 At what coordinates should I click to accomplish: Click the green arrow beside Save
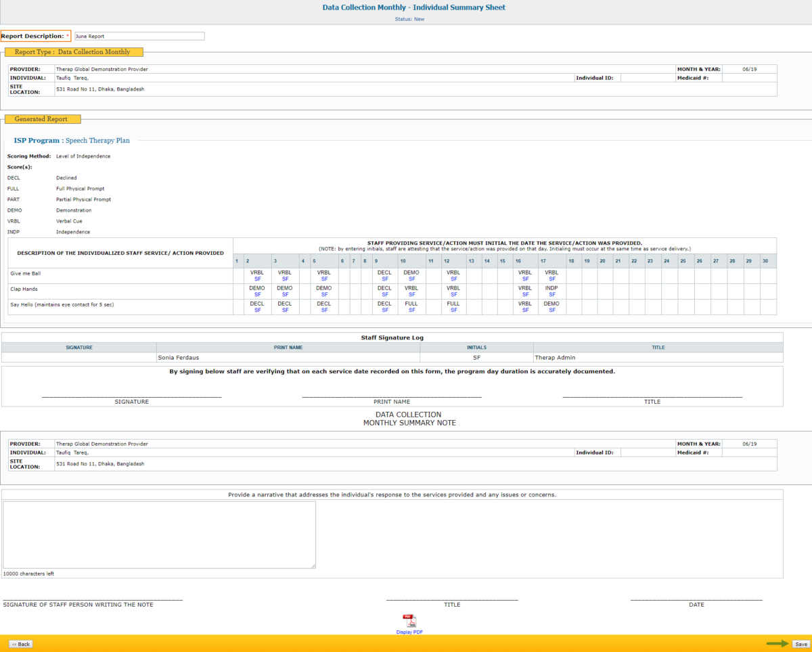(x=777, y=643)
